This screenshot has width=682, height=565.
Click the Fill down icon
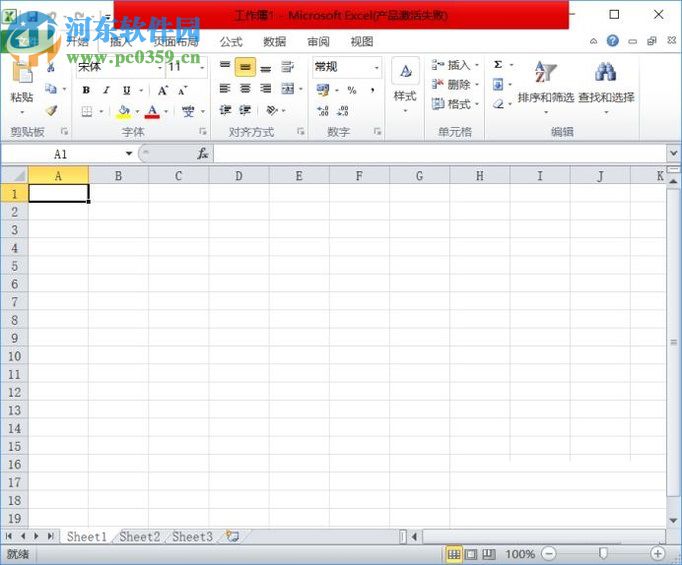tap(498, 84)
